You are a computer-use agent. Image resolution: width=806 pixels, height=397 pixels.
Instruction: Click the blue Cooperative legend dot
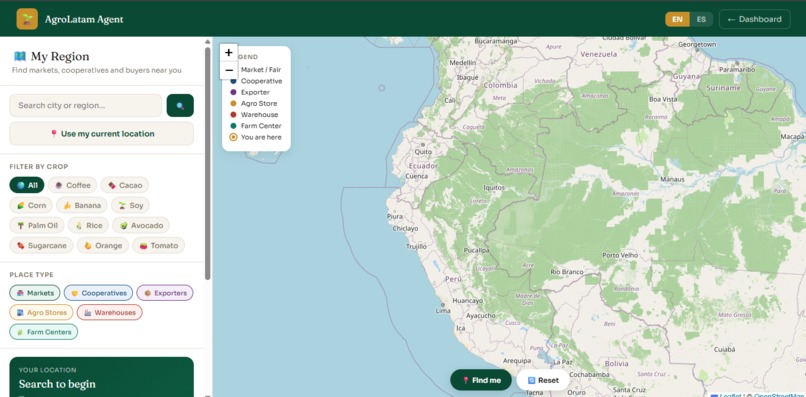coord(233,81)
